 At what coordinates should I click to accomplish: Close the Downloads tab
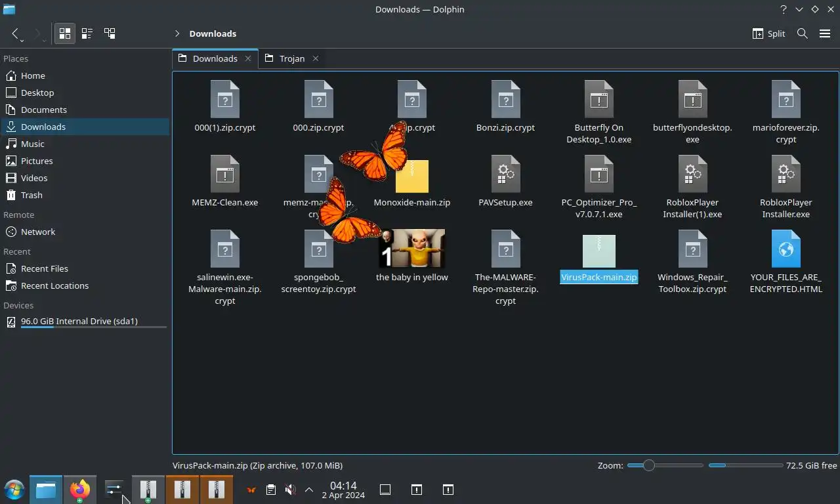[x=248, y=58]
